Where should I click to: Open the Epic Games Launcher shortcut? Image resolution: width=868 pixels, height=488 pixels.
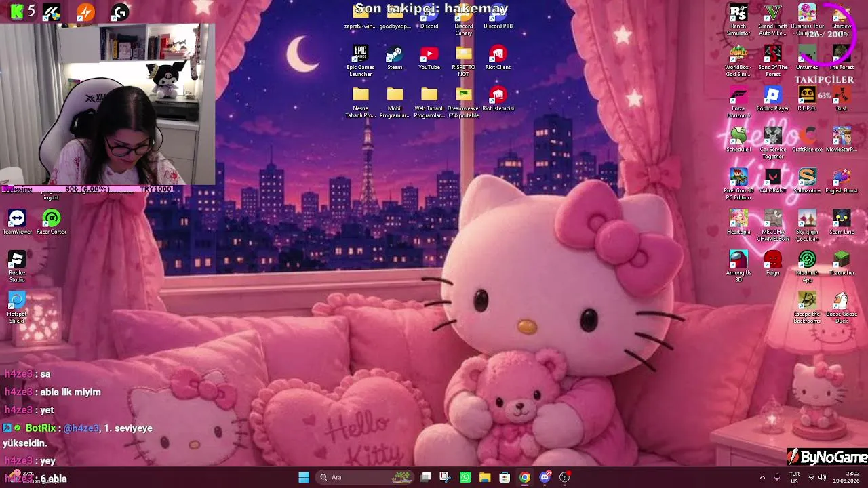point(360,61)
